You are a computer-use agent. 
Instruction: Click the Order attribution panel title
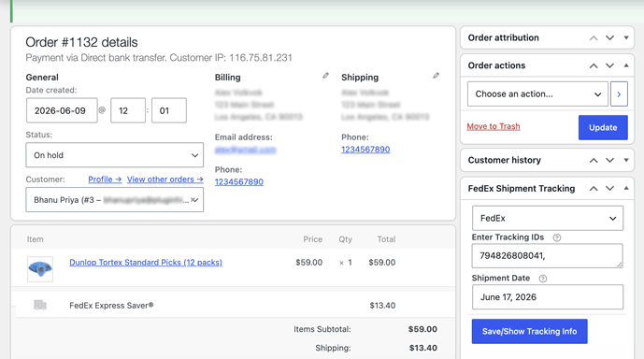[x=503, y=37]
